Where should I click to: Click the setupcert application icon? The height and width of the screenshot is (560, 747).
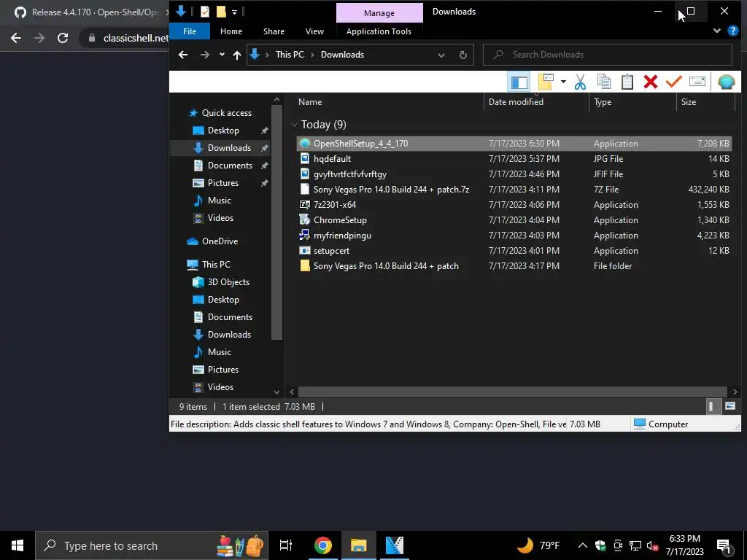pos(304,251)
